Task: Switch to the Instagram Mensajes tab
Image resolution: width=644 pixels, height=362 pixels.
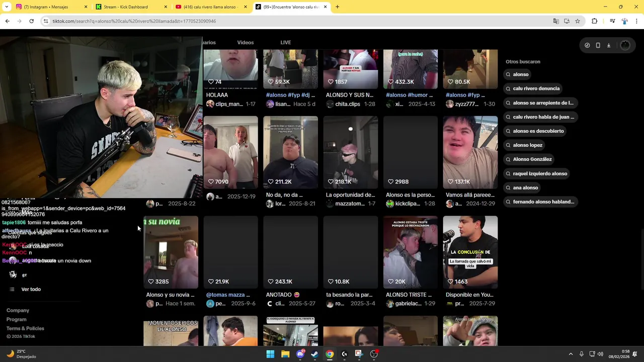Action: tap(51, 7)
